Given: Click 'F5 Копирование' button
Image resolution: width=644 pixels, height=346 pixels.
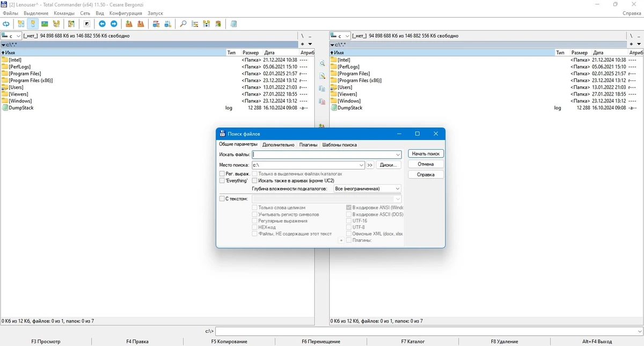Looking at the screenshot, I should [229, 341].
